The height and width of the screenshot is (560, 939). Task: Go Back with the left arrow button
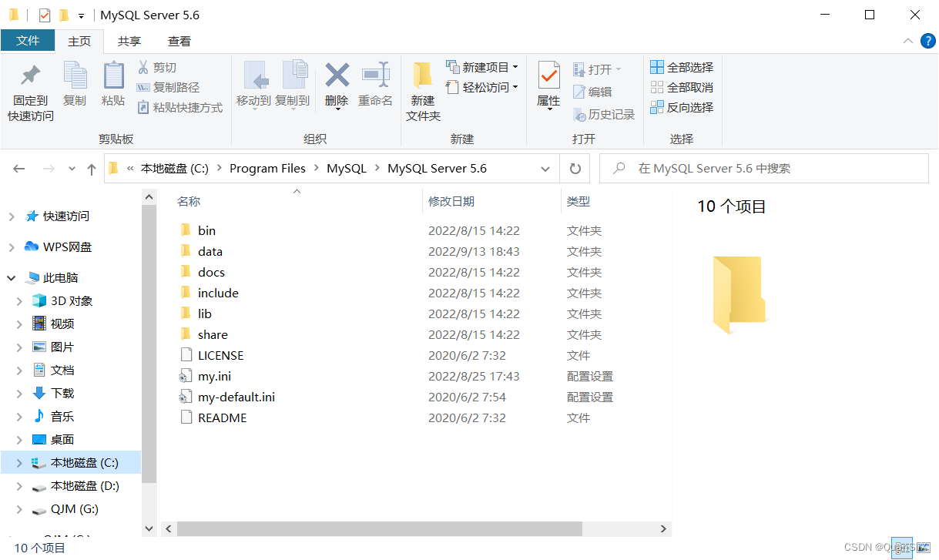click(x=19, y=169)
